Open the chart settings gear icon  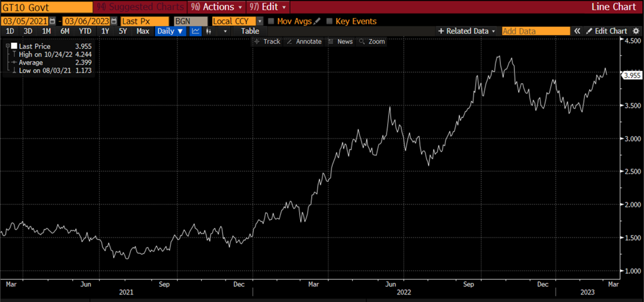pyautogui.click(x=636, y=31)
